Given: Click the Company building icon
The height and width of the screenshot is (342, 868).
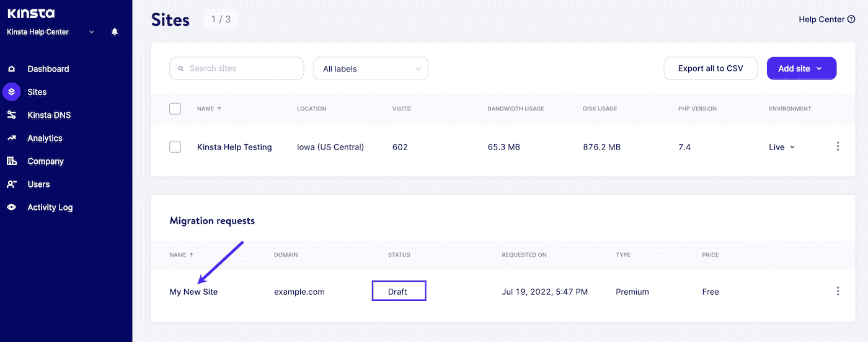Looking at the screenshot, I should (x=12, y=161).
